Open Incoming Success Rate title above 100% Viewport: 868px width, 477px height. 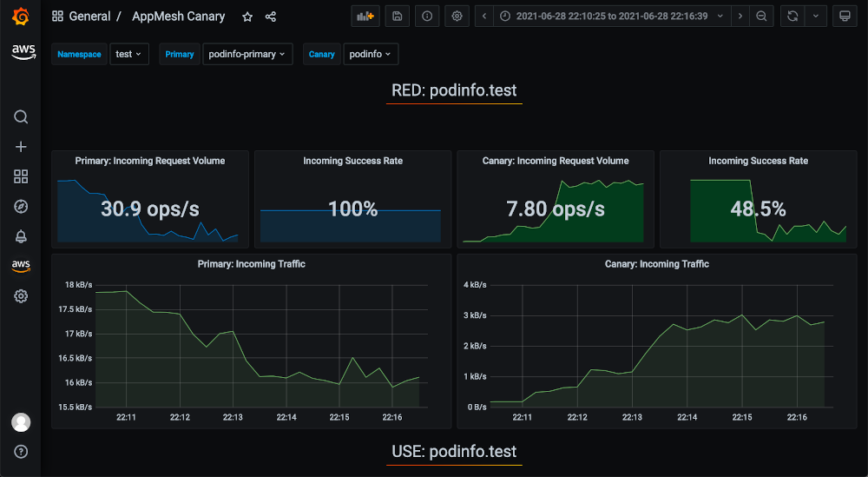coord(352,161)
